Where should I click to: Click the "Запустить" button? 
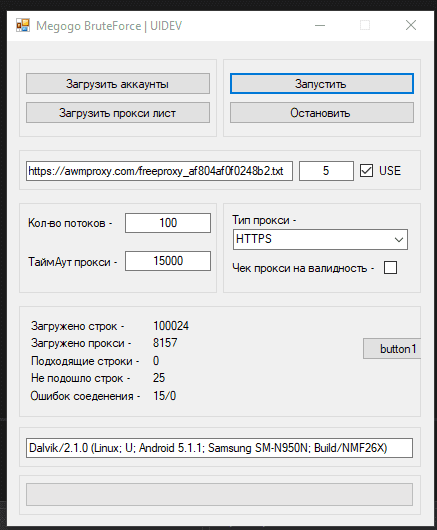[x=322, y=83]
